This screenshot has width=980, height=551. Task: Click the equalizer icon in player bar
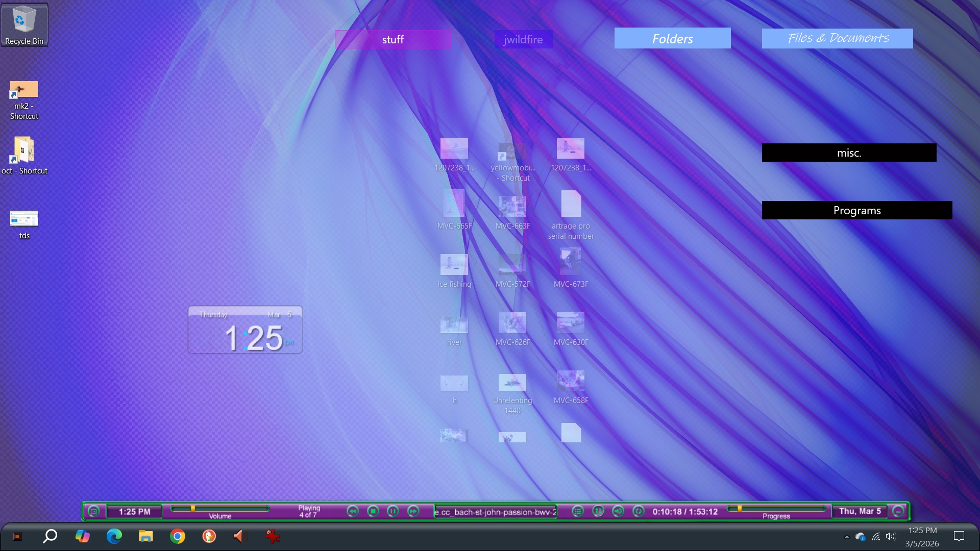(x=598, y=511)
